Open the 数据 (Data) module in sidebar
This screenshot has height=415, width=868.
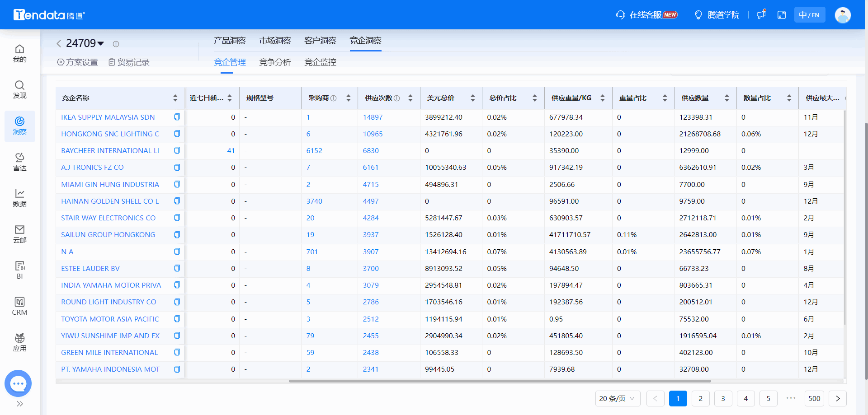pyautogui.click(x=19, y=198)
